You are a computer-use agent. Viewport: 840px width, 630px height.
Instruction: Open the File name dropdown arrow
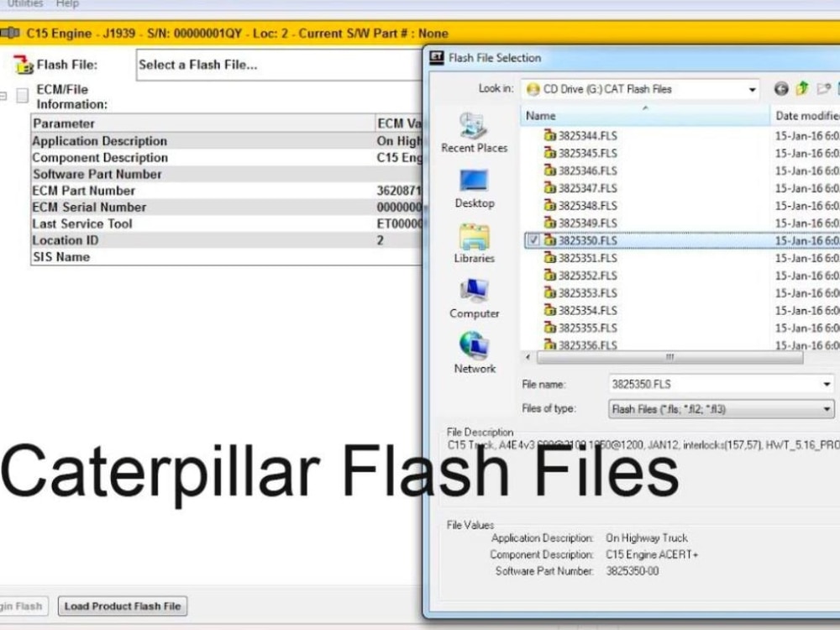tap(827, 384)
